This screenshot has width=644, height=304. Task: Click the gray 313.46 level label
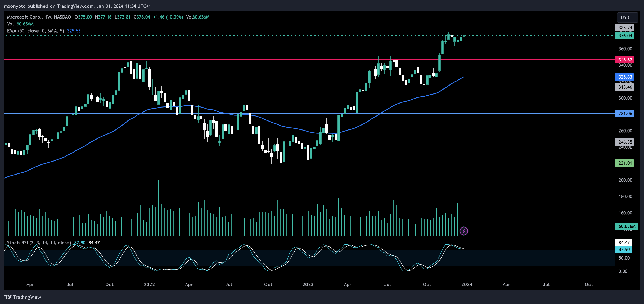(625, 87)
